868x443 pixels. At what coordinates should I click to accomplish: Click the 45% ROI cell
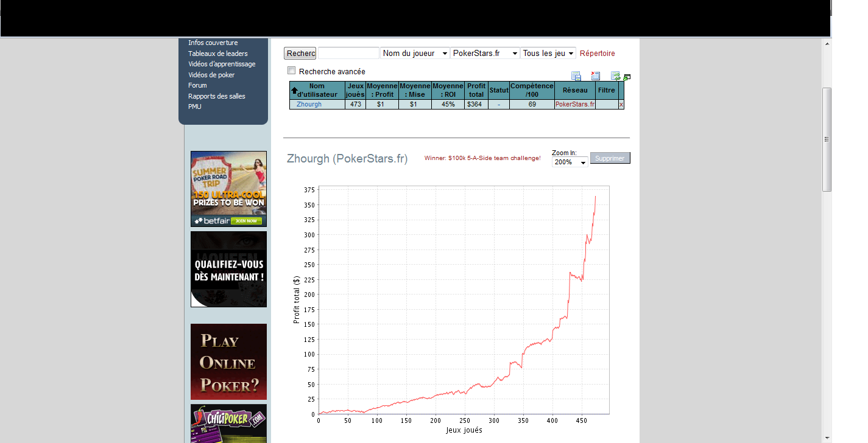click(x=448, y=105)
